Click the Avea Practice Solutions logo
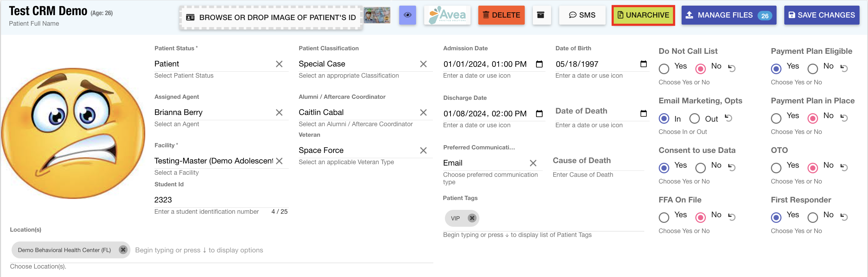Viewport: 868px width, 277px height. pyautogui.click(x=447, y=15)
